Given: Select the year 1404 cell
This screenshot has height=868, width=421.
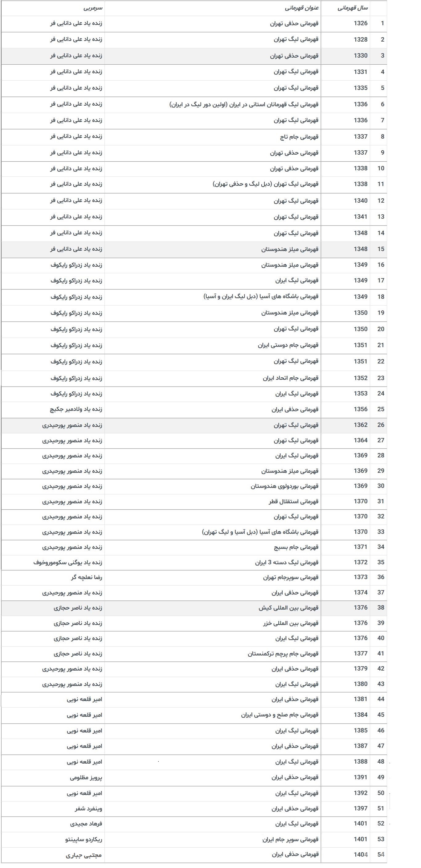Looking at the screenshot, I should pos(360,855).
